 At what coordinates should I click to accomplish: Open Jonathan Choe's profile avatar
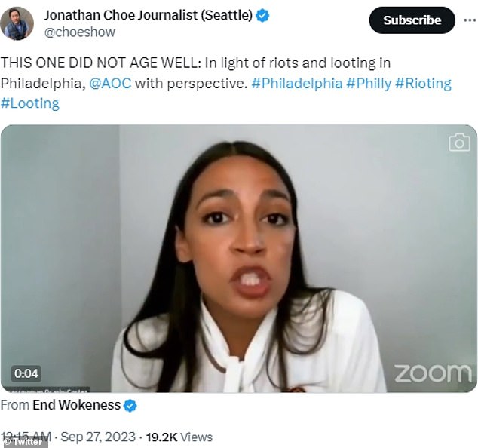(x=17, y=23)
